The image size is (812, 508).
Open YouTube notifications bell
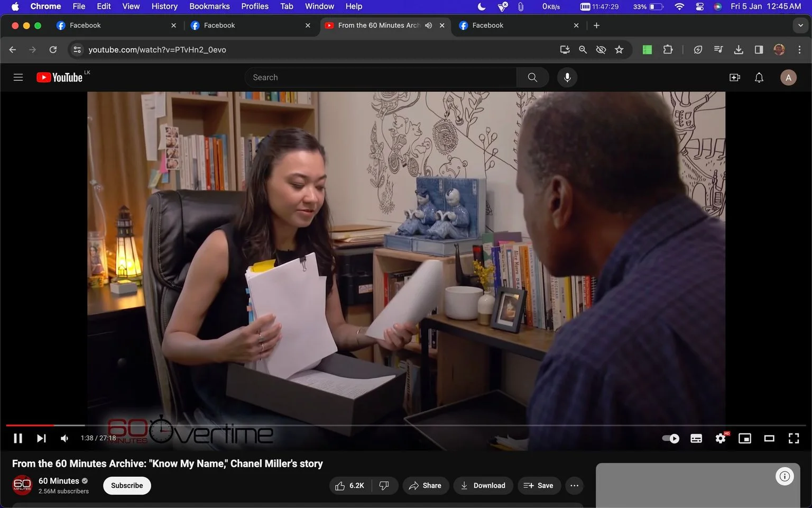click(x=759, y=77)
